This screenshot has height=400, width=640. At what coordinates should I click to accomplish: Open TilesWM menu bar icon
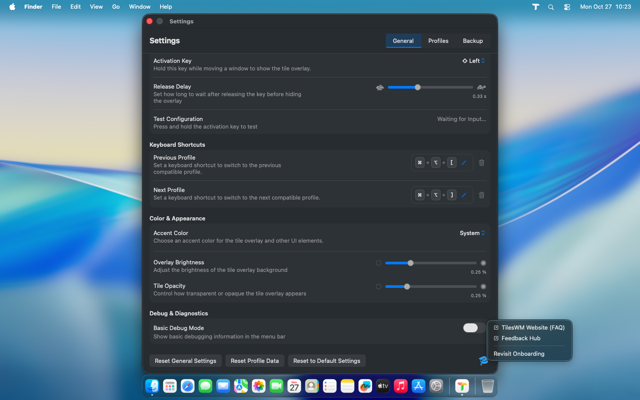pos(536,7)
